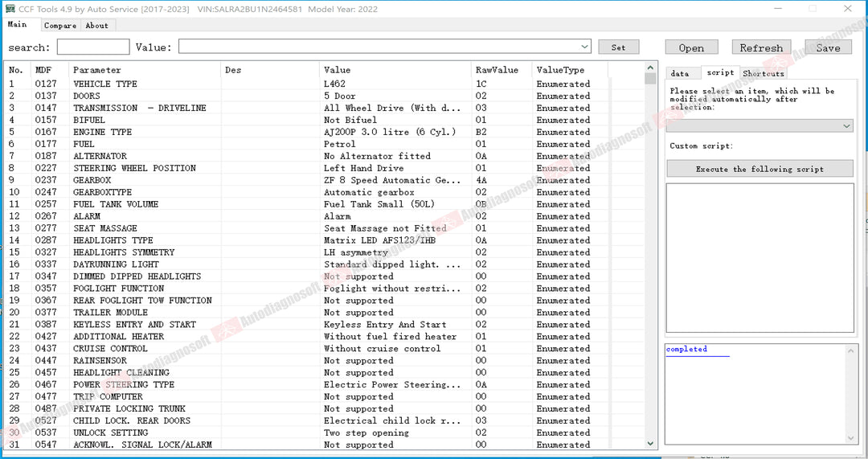868x459 pixels.
Task: Select the SEAT MASSAGE parameter
Action: click(105, 228)
